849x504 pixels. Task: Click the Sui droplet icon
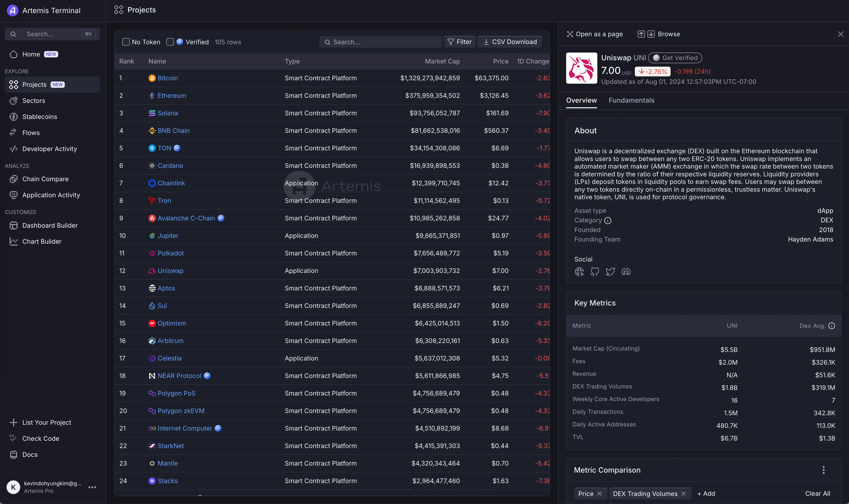152,306
